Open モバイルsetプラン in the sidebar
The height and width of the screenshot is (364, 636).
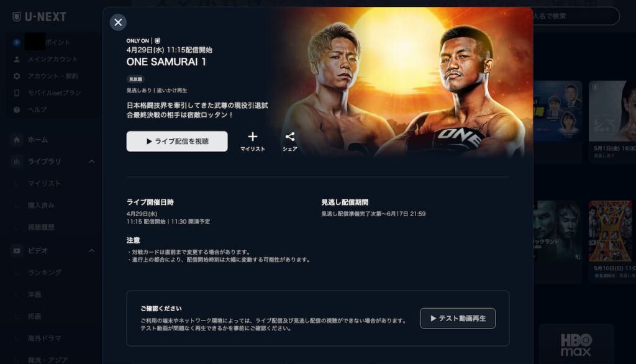55,93
